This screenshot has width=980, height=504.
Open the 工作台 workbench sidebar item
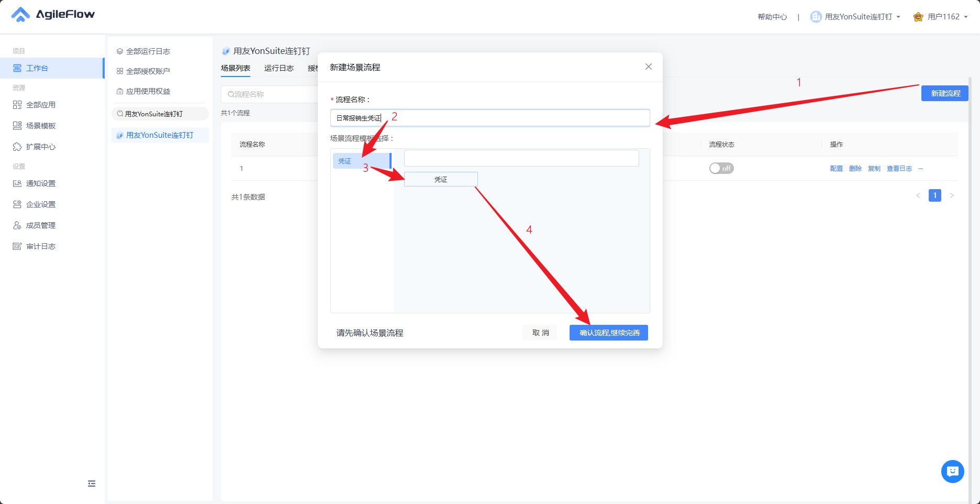click(x=52, y=68)
